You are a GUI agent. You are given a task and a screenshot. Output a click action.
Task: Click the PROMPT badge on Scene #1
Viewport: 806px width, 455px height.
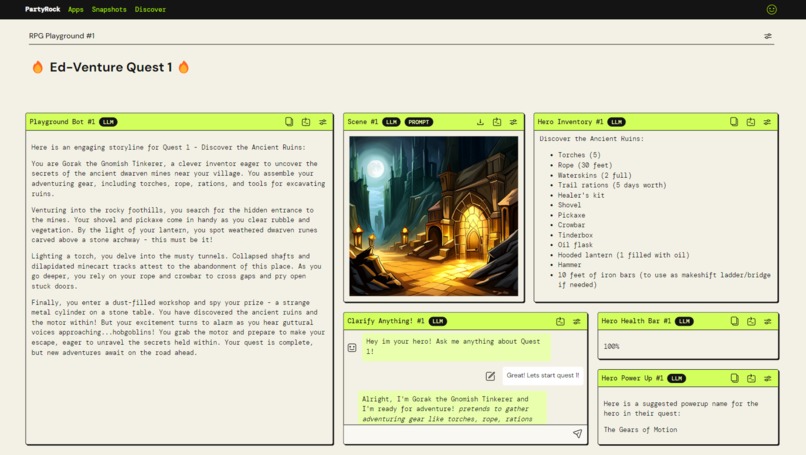tap(419, 122)
